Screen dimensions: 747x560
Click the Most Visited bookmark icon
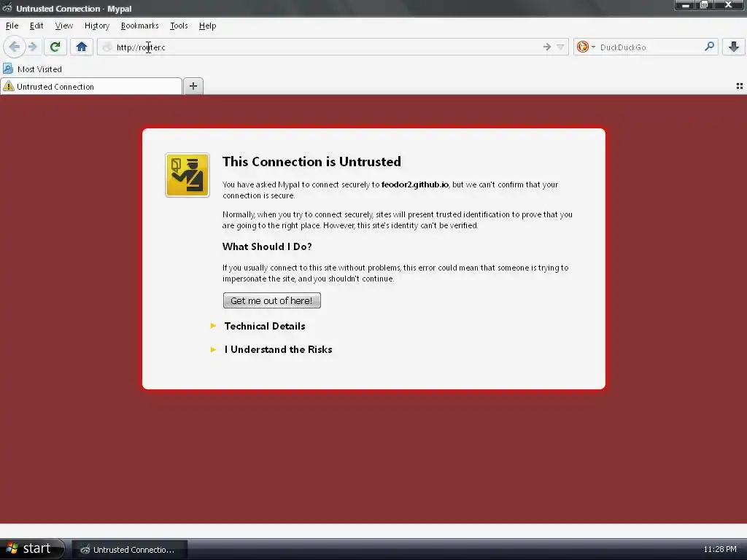pyautogui.click(x=7, y=69)
